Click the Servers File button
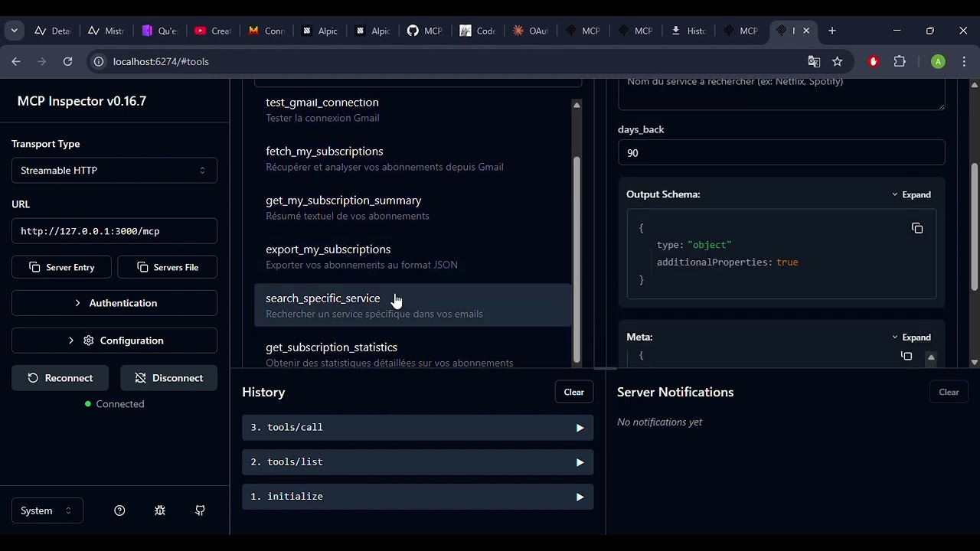The width and height of the screenshot is (980, 551). coord(167,267)
